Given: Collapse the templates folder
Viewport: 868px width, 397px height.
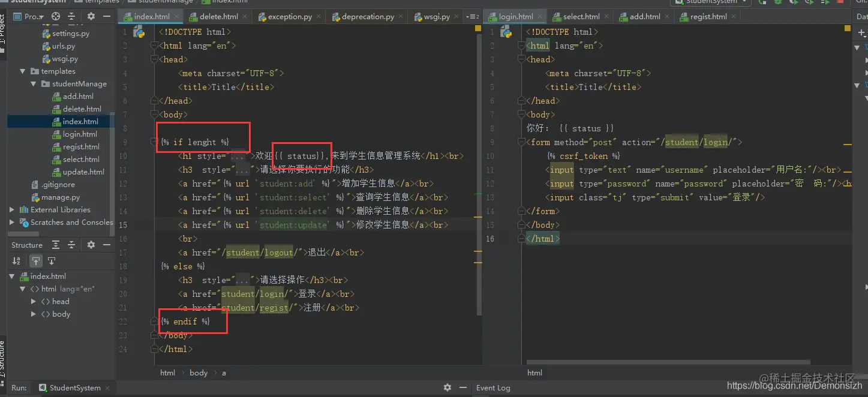Looking at the screenshot, I should pyautogui.click(x=23, y=71).
